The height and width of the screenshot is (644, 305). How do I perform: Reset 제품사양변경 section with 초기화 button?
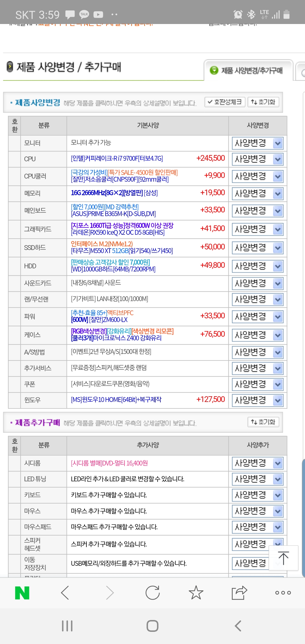[x=263, y=102]
